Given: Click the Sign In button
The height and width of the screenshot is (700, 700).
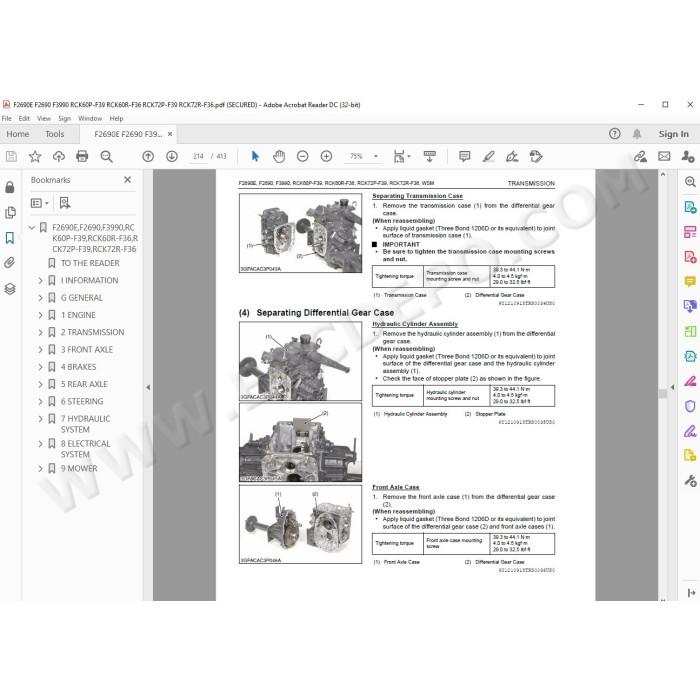Looking at the screenshot, I should [673, 134].
